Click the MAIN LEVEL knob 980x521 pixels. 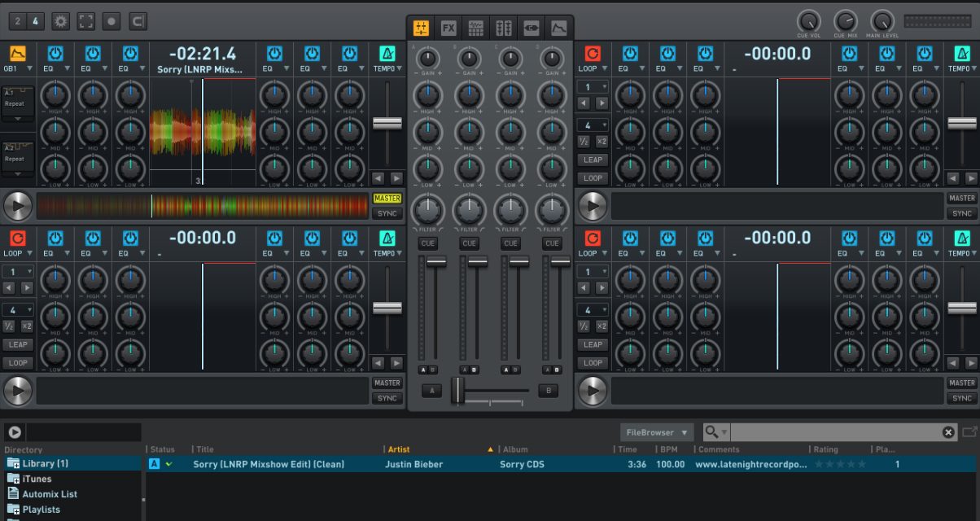(x=882, y=20)
